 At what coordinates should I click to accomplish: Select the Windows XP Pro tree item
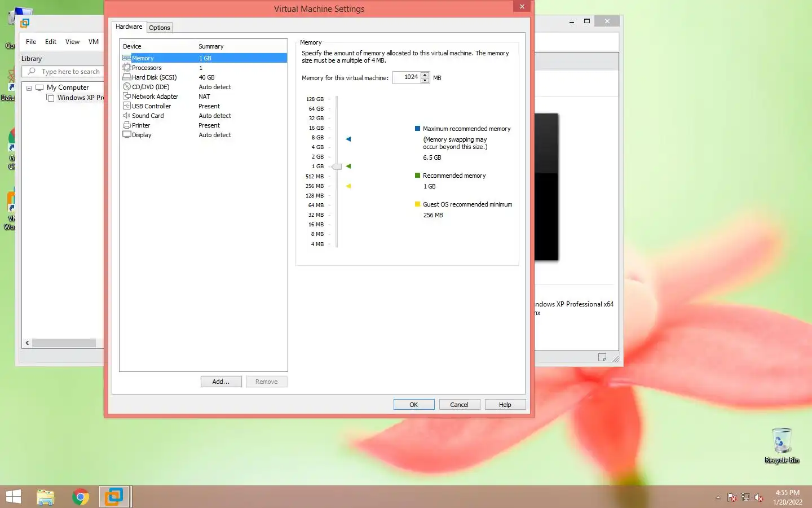coord(80,98)
